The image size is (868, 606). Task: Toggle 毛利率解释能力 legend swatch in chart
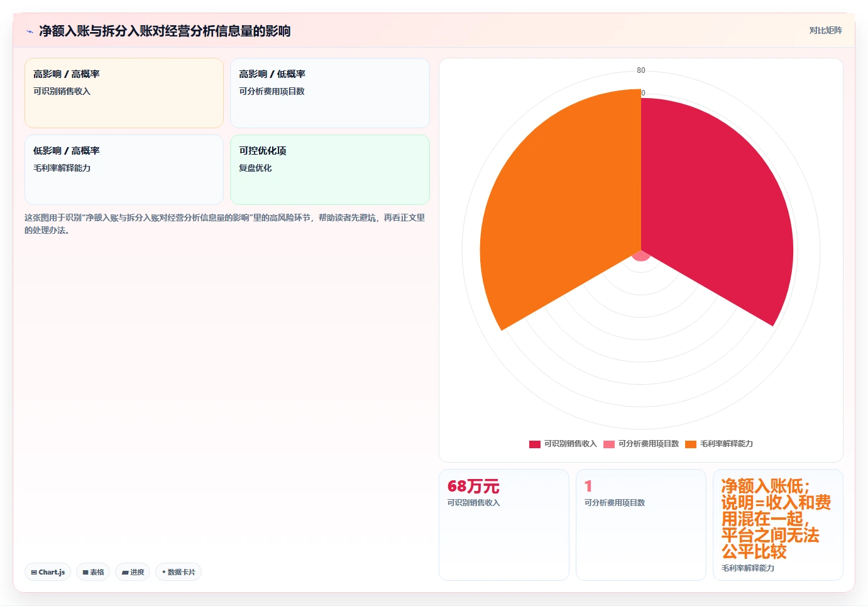[691, 444]
